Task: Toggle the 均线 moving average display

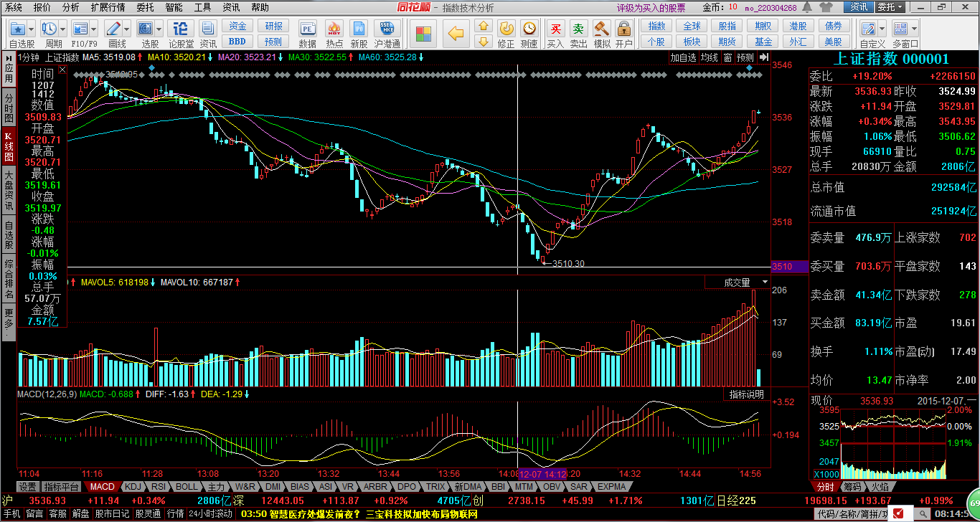Action: [x=710, y=58]
